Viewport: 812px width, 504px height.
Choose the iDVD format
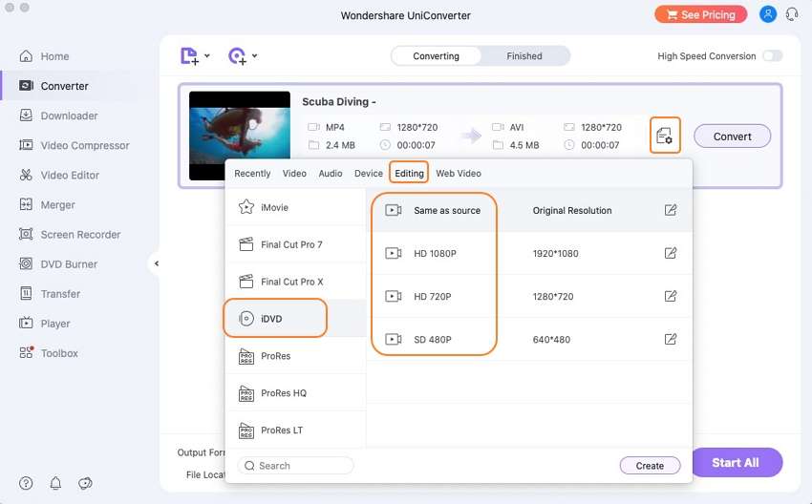[296, 319]
